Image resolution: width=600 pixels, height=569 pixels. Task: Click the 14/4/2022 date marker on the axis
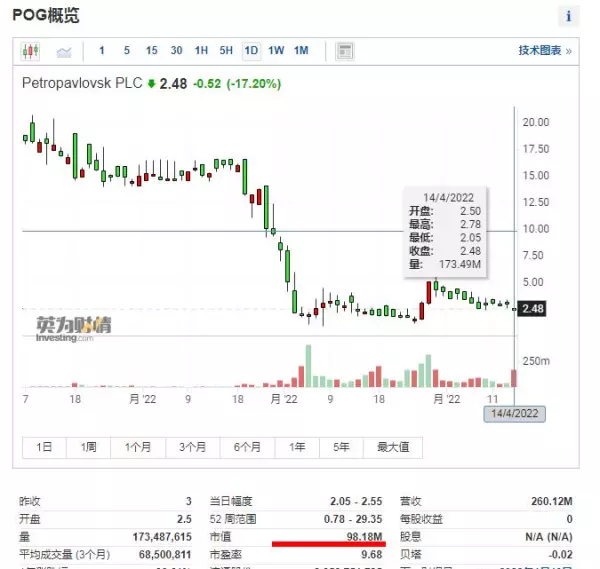(x=515, y=414)
